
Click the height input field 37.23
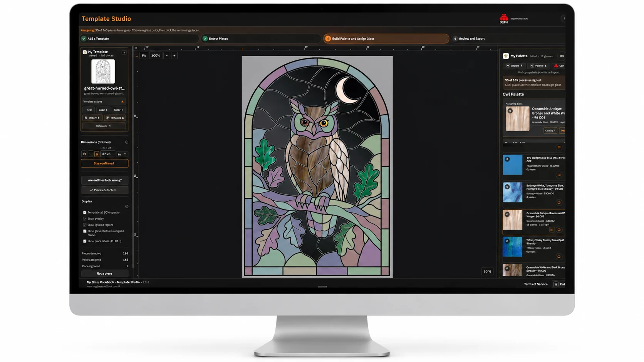(107, 154)
